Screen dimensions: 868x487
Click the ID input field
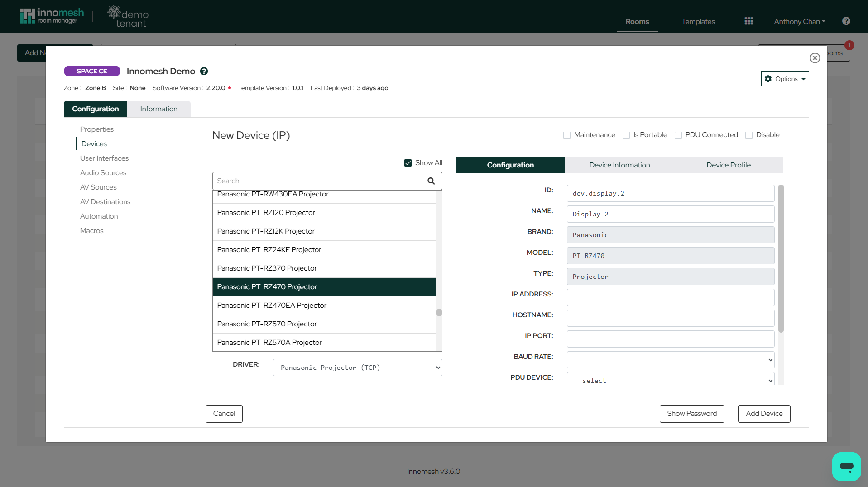click(670, 193)
